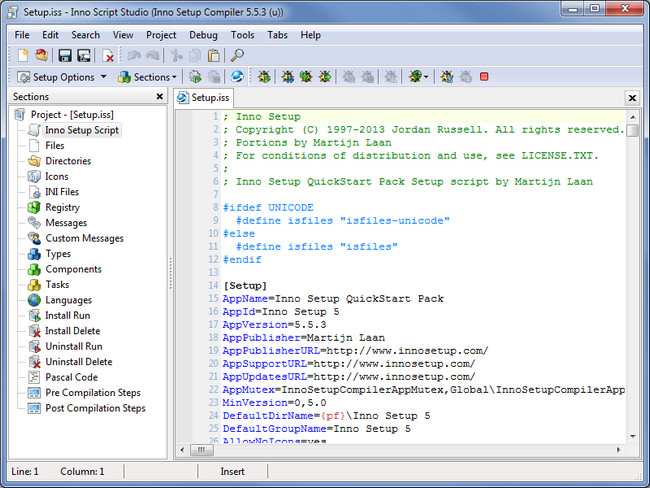Select the Types section
The height and width of the screenshot is (488, 650).
[x=58, y=254]
